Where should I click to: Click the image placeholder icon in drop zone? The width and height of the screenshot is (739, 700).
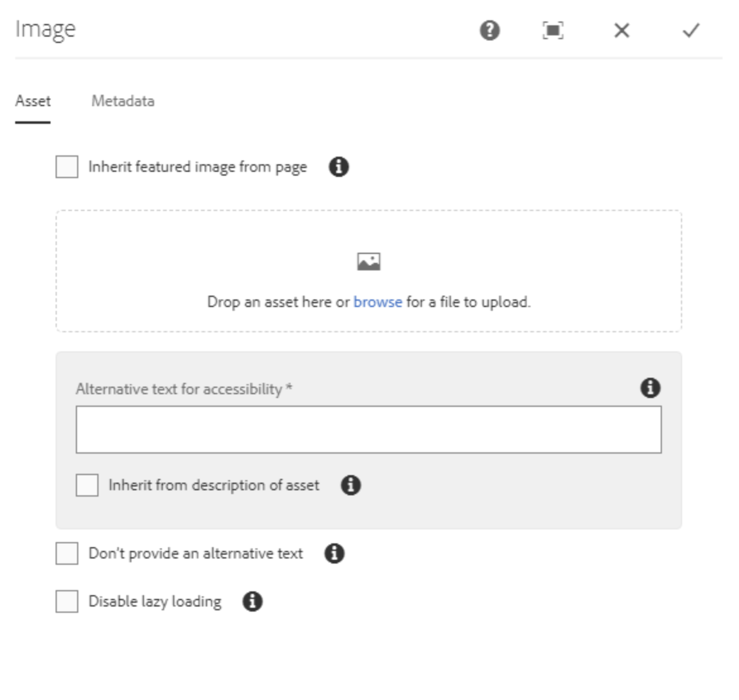(369, 262)
